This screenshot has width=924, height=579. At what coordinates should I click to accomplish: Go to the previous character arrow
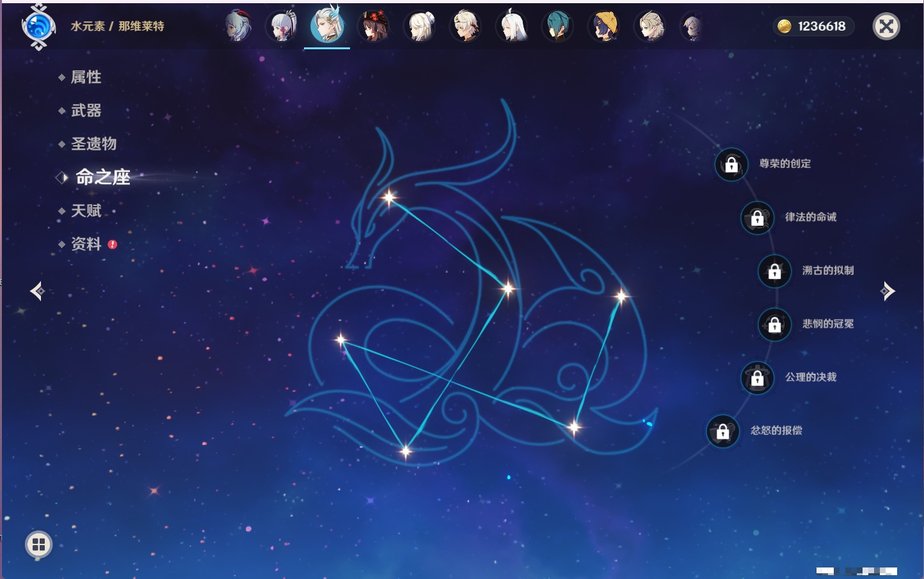click(x=37, y=291)
